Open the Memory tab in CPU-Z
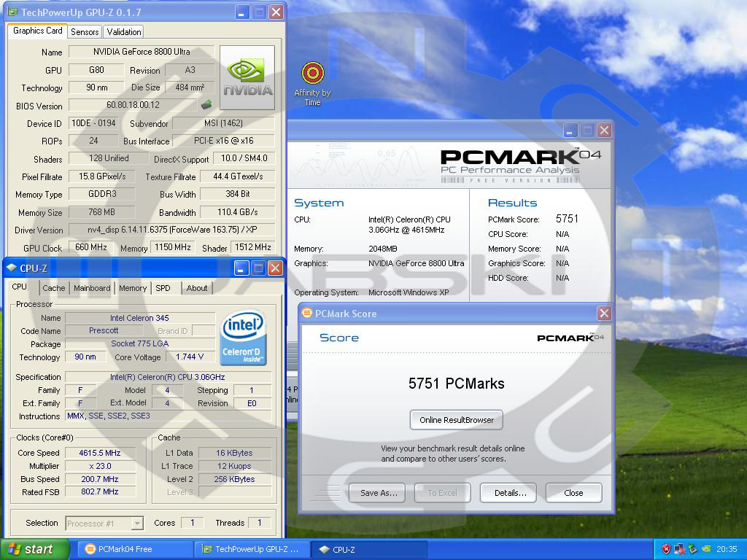The height and width of the screenshot is (560, 747). point(133,287)
